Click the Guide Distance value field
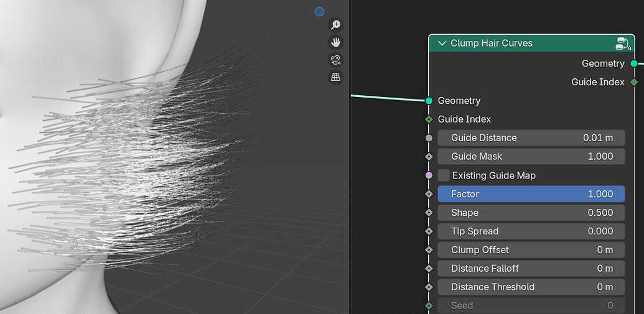644x314 pixels. (x=531, y=138)
